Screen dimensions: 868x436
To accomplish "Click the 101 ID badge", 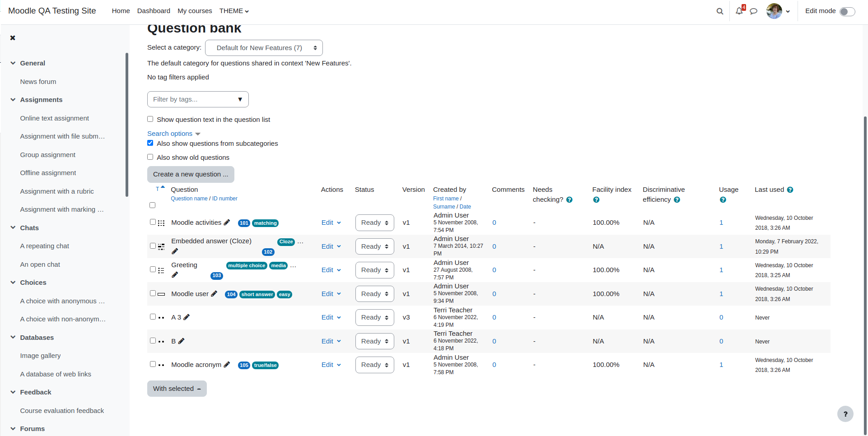I will [x=244, y=223].
